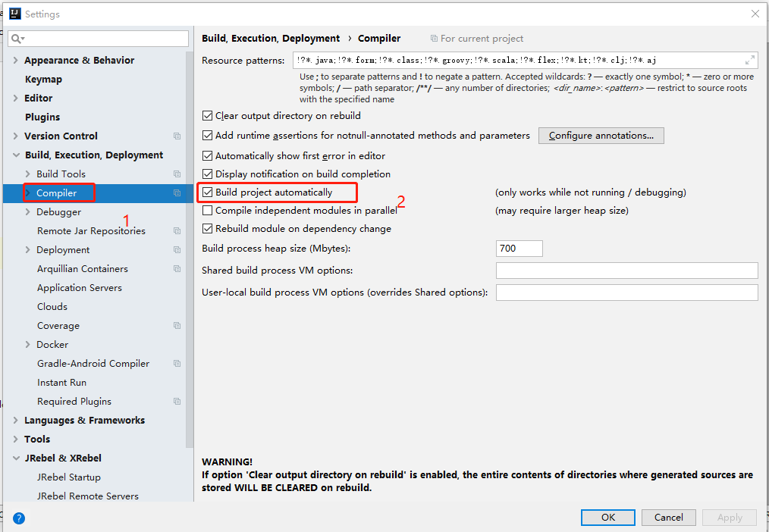This screenshot has height=532, width=769.
Task: Click project-level icon on Compiler row
Action: (177, 193)
